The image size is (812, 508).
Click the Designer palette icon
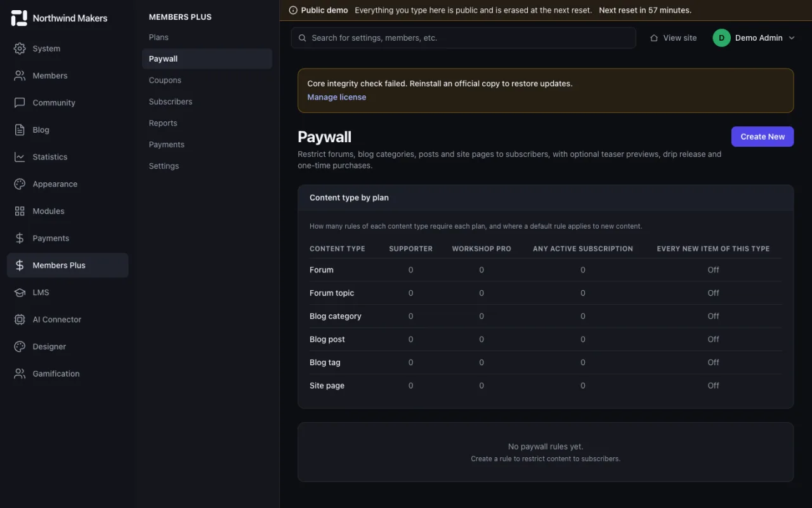pos(20,347)
